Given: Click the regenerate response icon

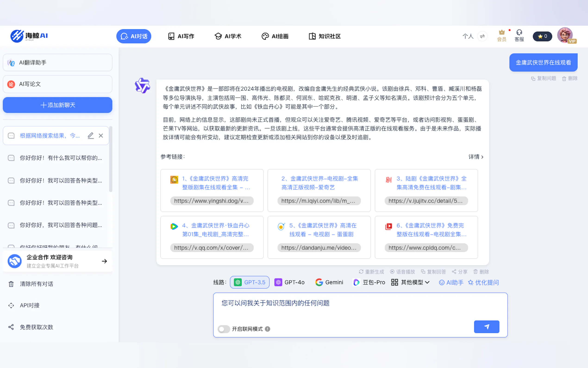Looking at the screenshot, I should click(x=361, y=272).
